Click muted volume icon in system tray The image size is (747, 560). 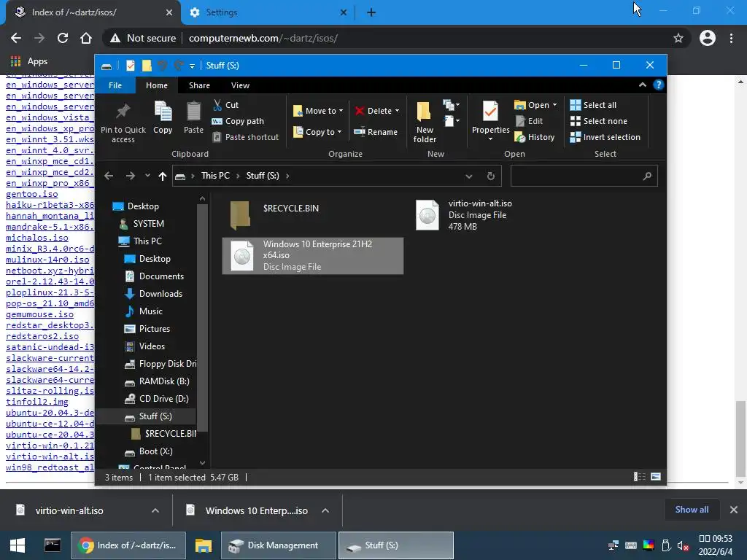[684, 545]
